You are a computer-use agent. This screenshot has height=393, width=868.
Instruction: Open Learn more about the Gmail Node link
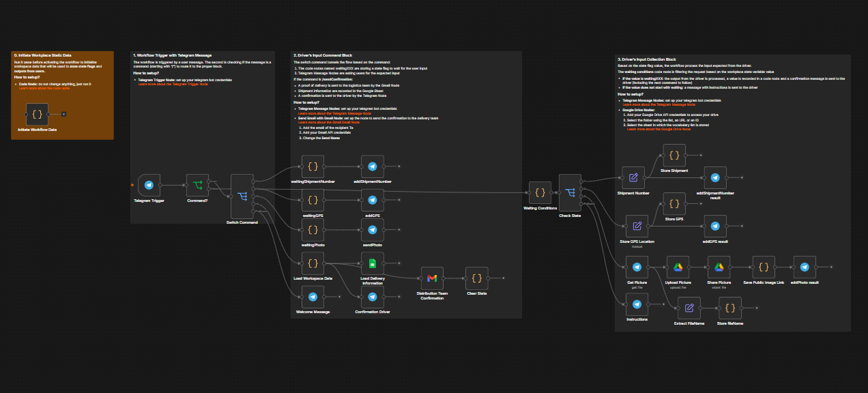(x=329, y=122)
